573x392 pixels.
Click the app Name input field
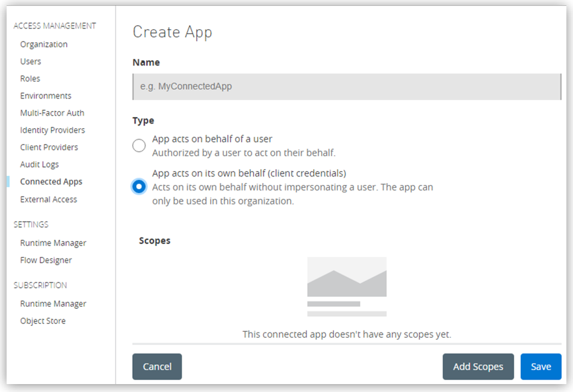click(x=347, y=86)
